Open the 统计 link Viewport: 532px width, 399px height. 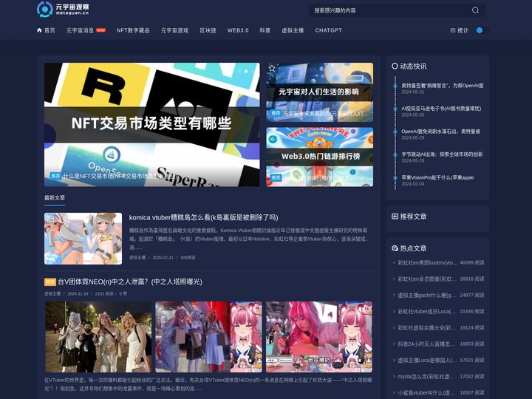[x=459, y=30]
